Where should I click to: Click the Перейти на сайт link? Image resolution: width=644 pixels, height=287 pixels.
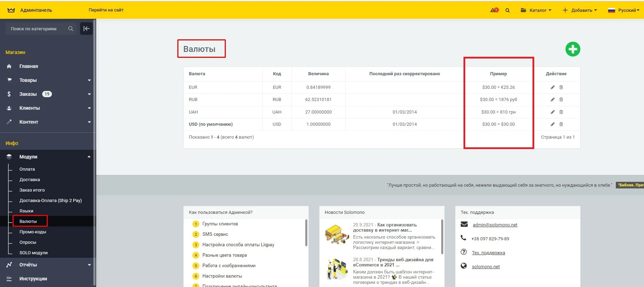tap(106, 10)
